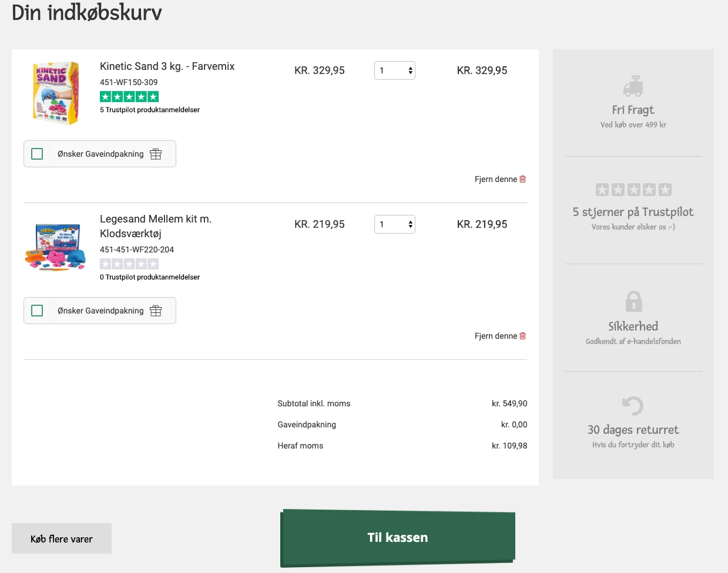Enable gift wrapping for Kinetic Sand 3 kg
Image resolution: width=728 pixels, height=573 pixels.
pyautogui.click(x=37, y=154)
